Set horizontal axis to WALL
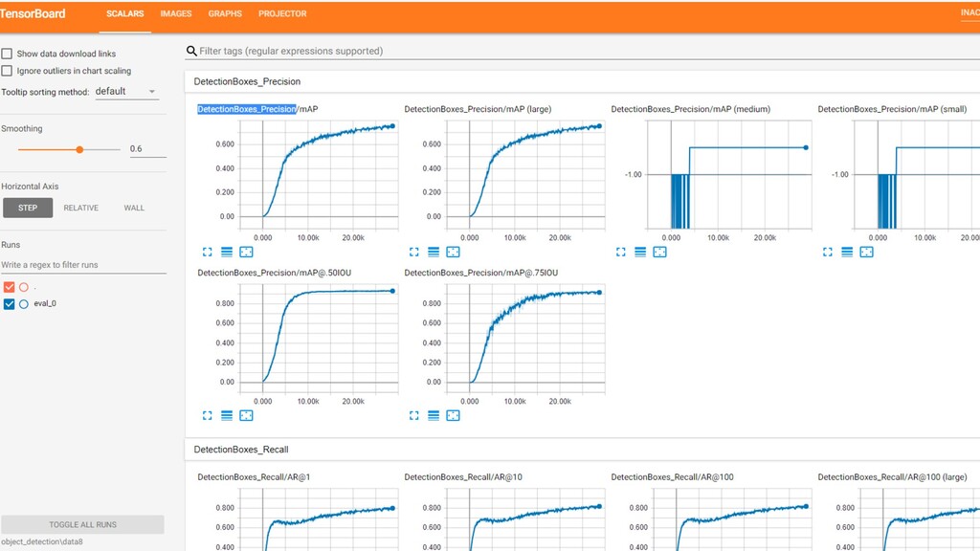 point(134,208)
